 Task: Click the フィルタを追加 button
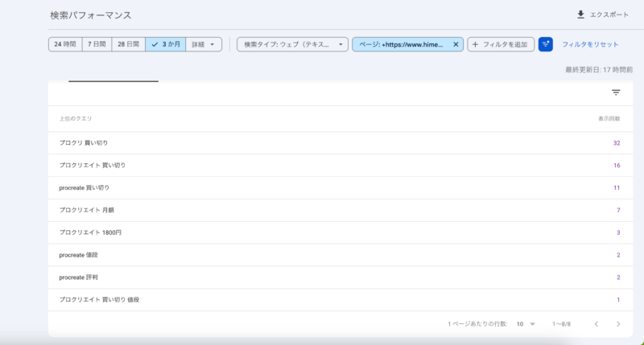[x=501, y=44]
